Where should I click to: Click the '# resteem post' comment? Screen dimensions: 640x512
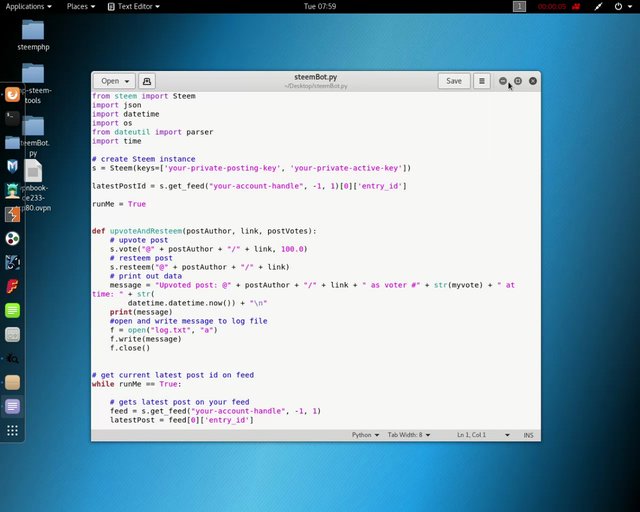[x=141, y=258]
